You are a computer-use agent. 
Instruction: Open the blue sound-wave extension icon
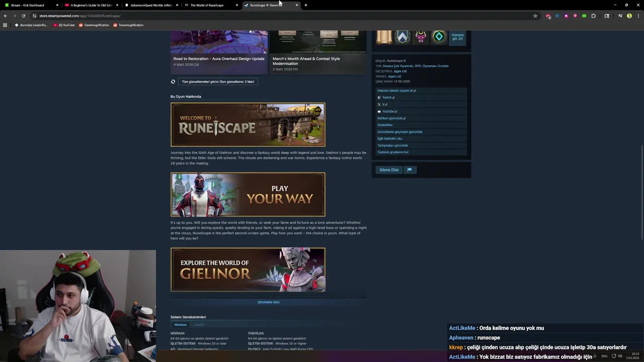pyautogui.click(x=557, y=16)
